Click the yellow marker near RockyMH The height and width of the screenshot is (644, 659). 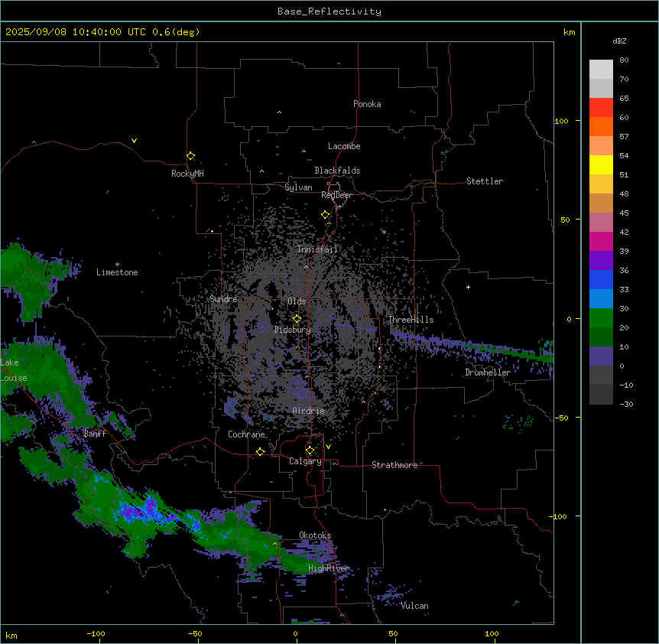[190, 156]
